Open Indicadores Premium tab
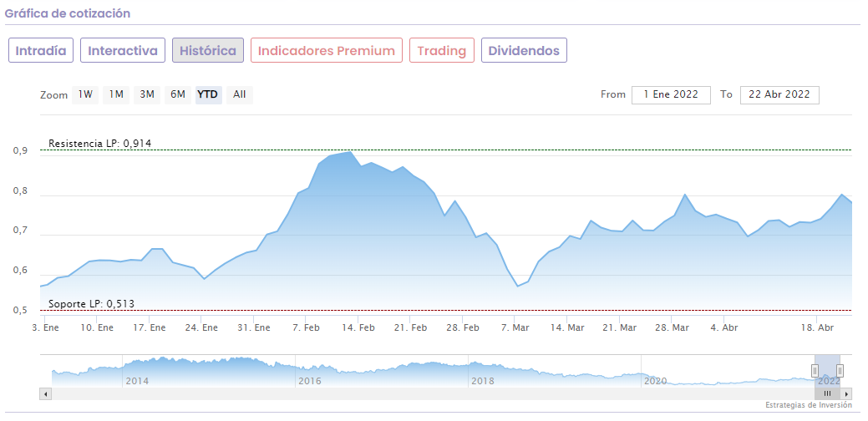868x421 pixels. coord(327,50)
